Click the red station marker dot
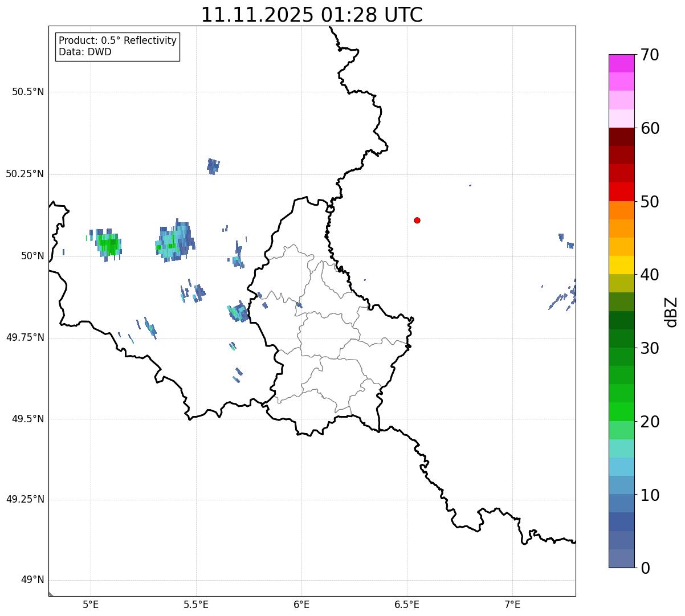Viewport: 685px width, 616px height. click(417, 220)
